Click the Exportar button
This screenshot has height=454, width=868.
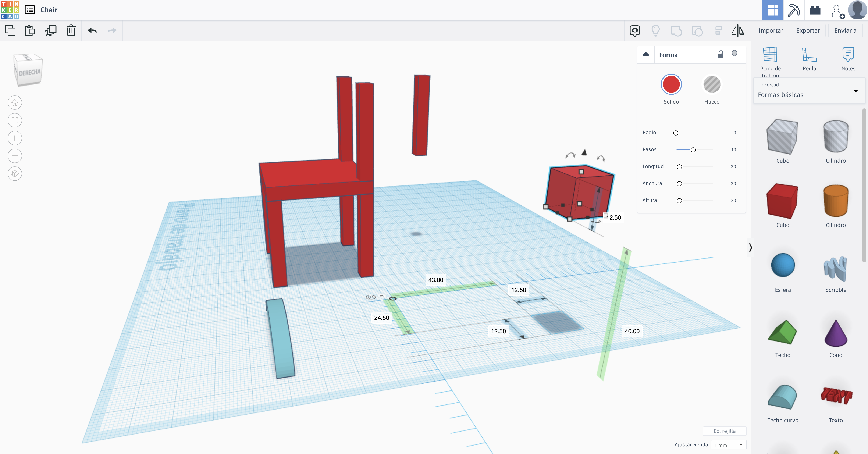pyautogui.click(x=808, y=31)
